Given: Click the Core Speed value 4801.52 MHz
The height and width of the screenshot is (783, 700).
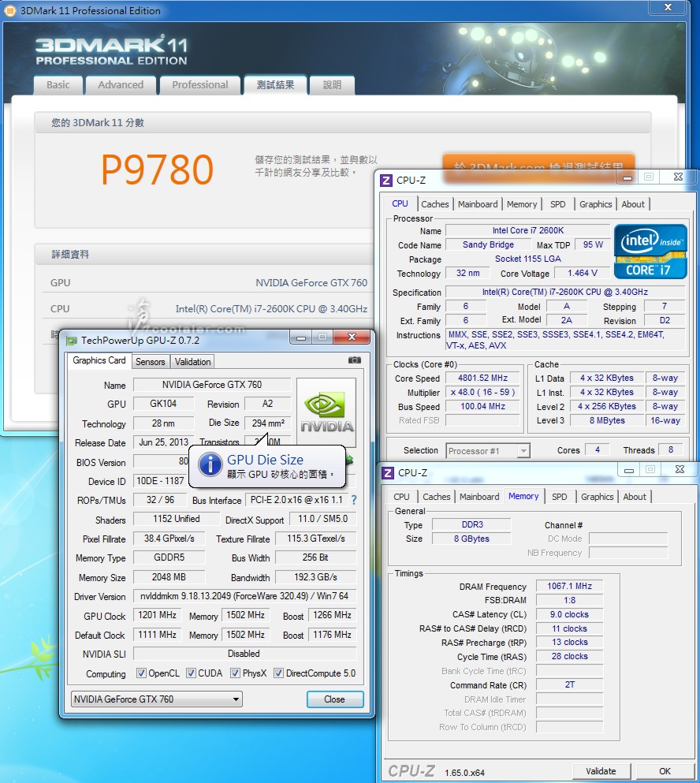Looking at the screenshot, I should pos(482,378).
